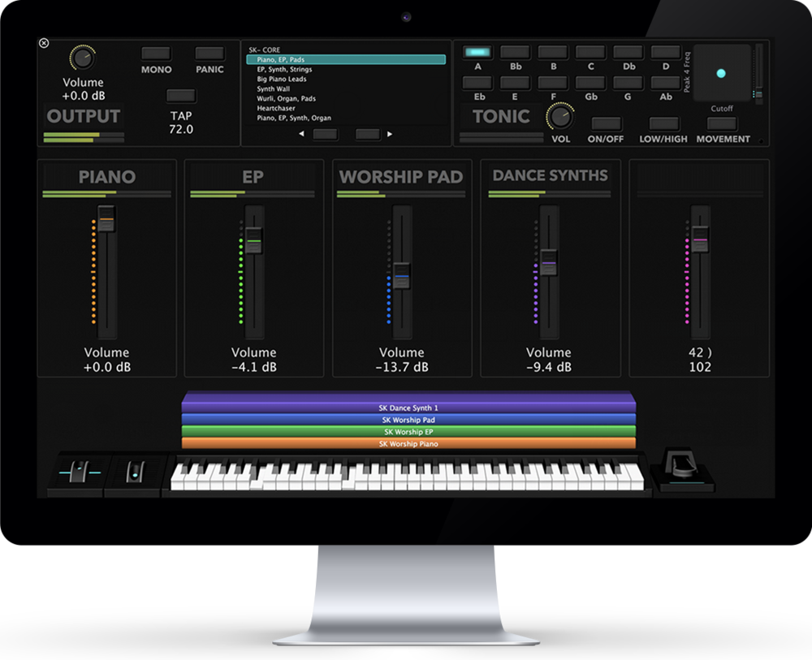The height and width of the screenshot is (660, 812).
Task: Select the Heartchaser preset
Action: [x=276, y=109]
